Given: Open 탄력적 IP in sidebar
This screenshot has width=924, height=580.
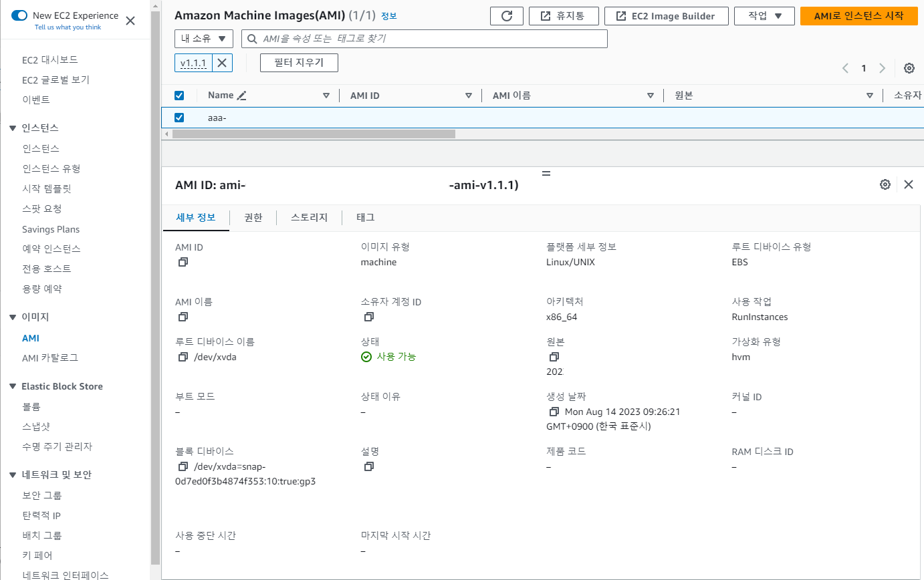Looking at the screenshot, I should pyautogui.click(x=41, y=515).
